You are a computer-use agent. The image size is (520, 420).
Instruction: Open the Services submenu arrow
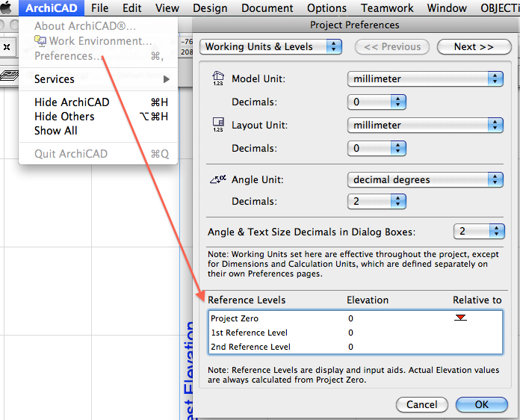(x=167, y=79)
